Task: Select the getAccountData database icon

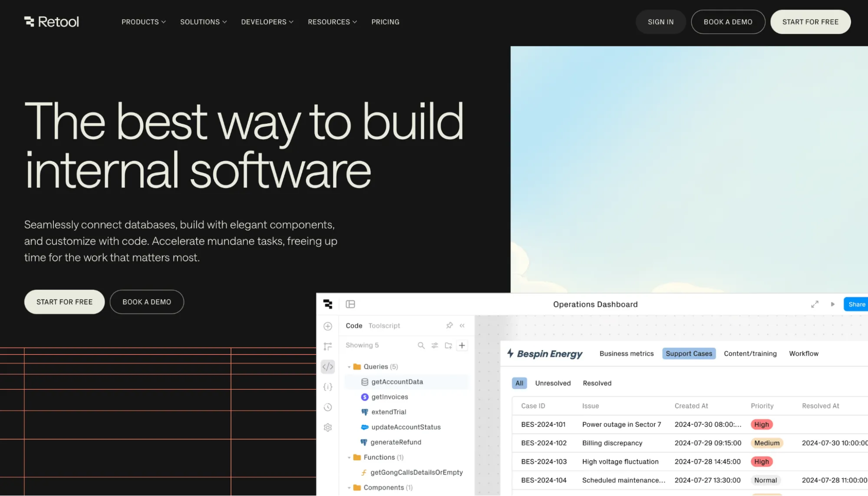Action: [x=365, y=382]
